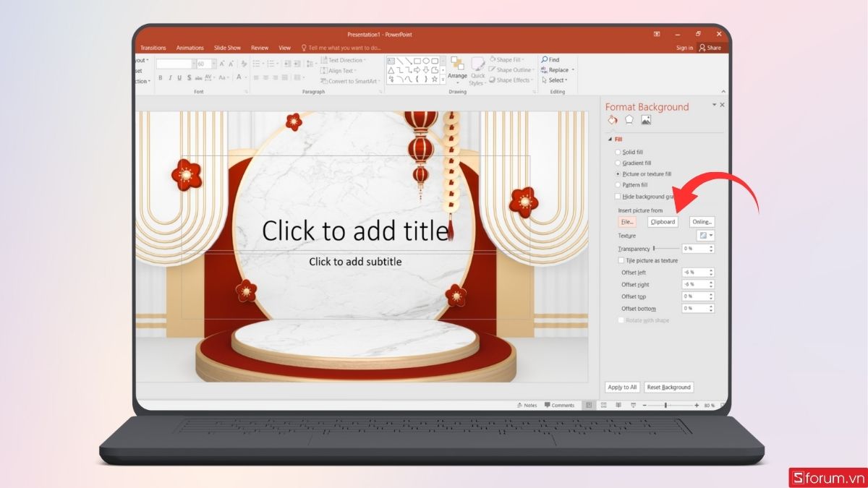Image resolution: width=868 pixels, height=488 pixels.
Task: Apply Italic formatting to text
Action: tap(171, 77)
